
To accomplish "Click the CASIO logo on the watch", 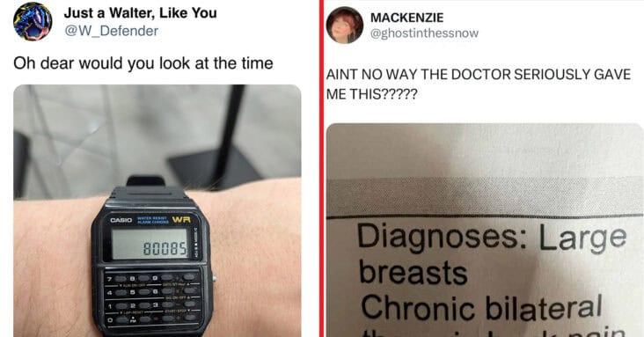I will point(121,220).
